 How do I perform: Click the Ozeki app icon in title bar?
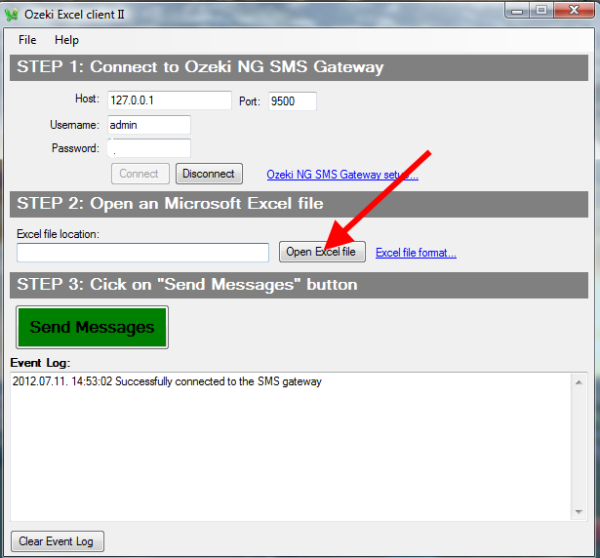click(11, 15)
